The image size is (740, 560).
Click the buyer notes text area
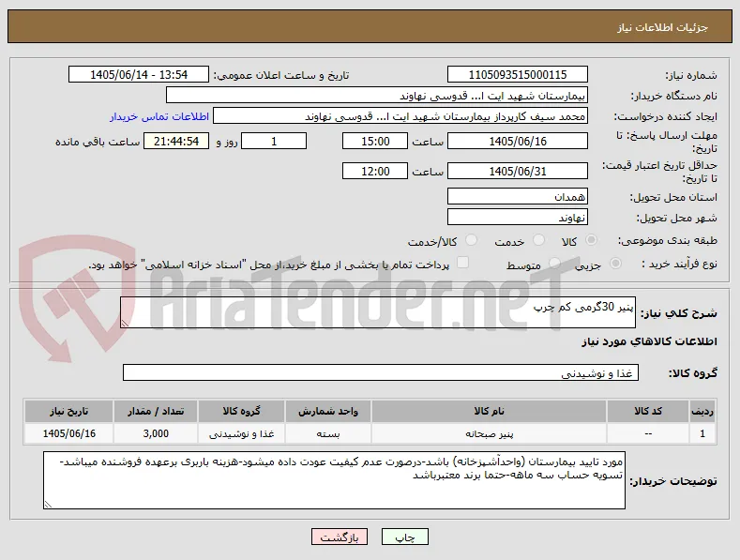pos(334,480)
